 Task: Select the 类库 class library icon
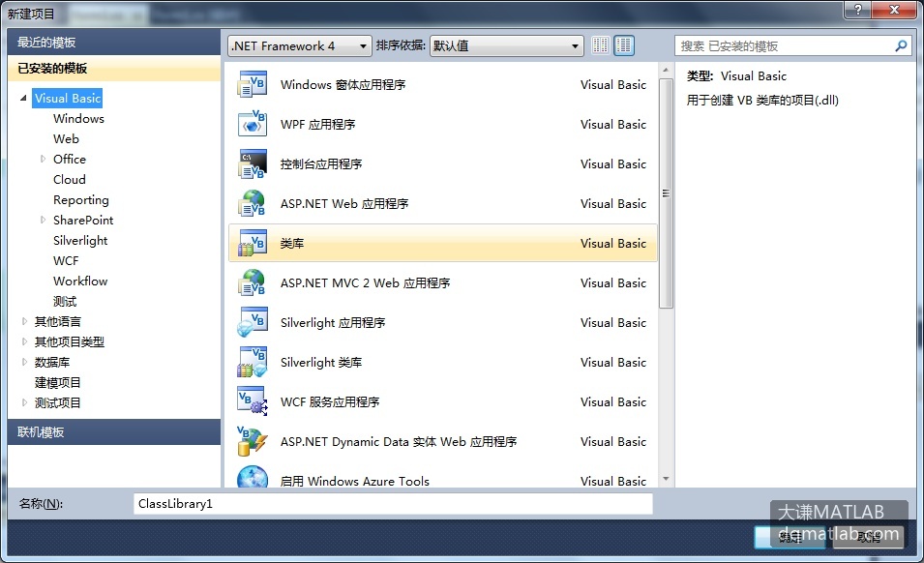point(253,243)
